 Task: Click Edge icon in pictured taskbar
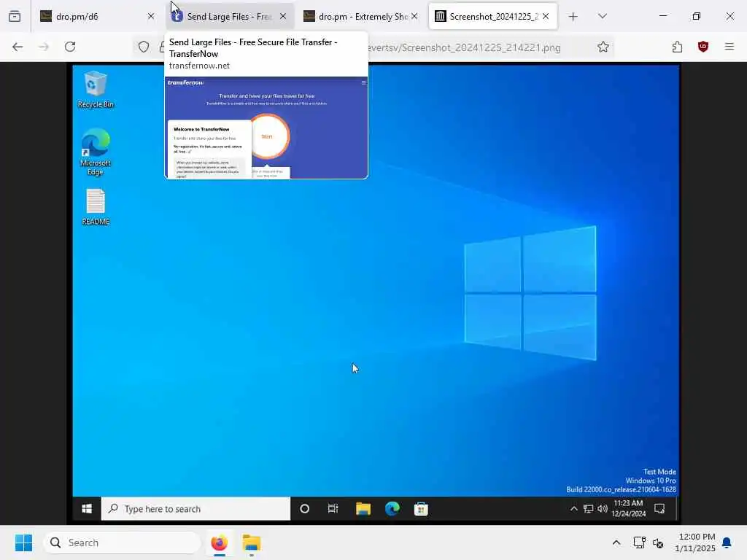click(392, 509)
